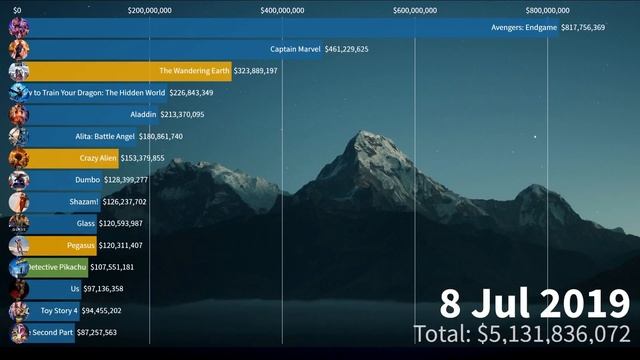Click the Dumbo poster icon
The width and height of the screenshot is (640, 360).
[x=19, y=180]
